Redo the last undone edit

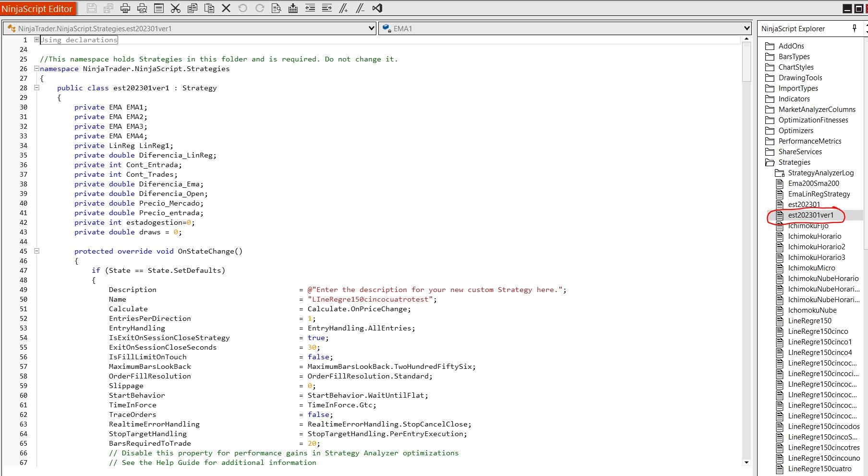(260, 8)
